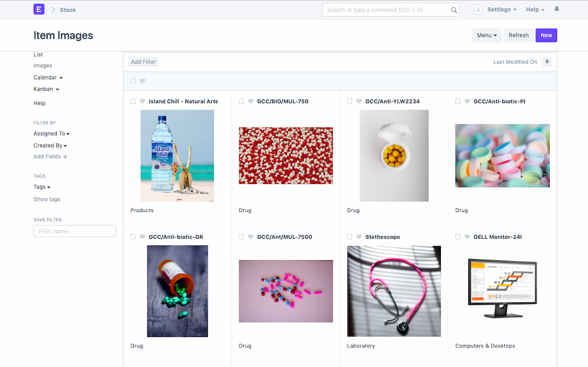
Task: Toggle sort direction arrow button
Action: click(x=547, y=62)
